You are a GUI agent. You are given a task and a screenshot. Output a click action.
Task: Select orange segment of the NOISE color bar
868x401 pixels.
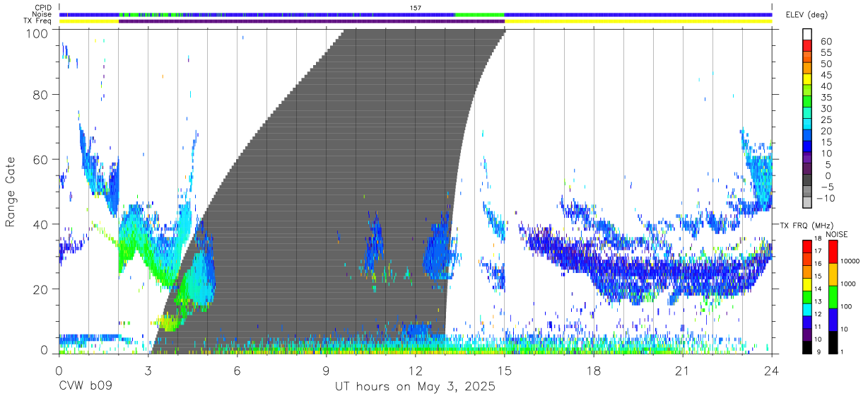coord(833,273)
